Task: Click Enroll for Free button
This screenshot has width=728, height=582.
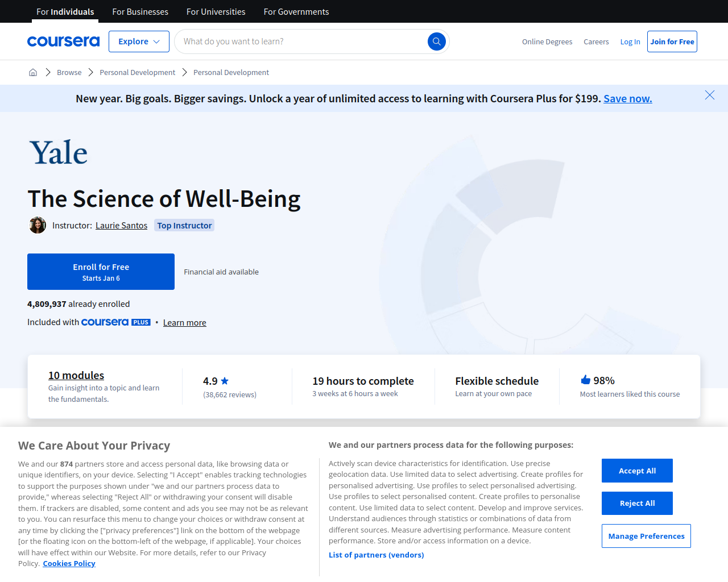Action: click(101, 272)
